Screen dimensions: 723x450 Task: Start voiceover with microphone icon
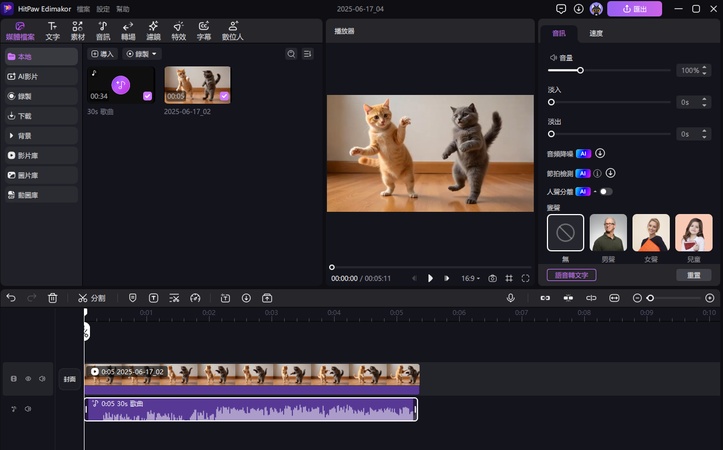(510, 298)
